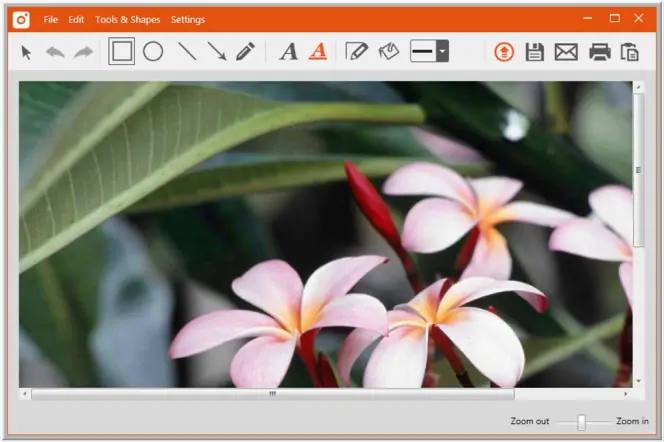Image resolution: width=664 pixels, height=442 pixels.
Task: Close the application window
Action: tap(639, 18)
